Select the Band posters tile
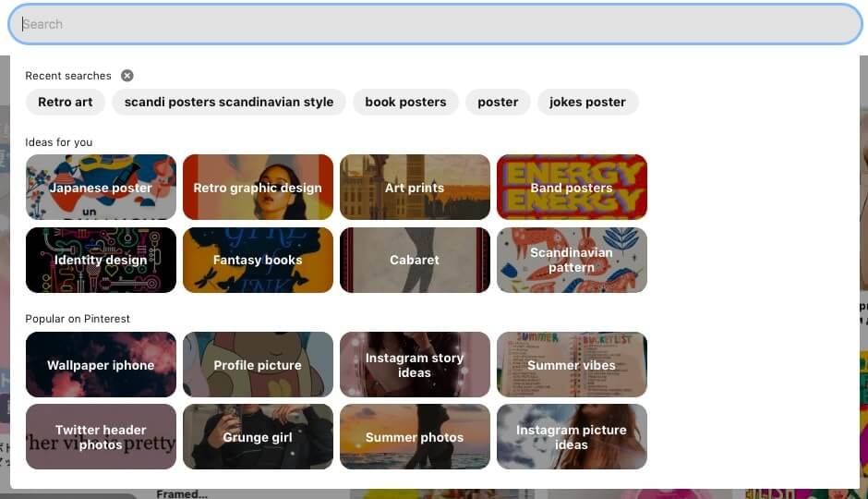Viewport: 868px width, 499px height. click(x=572, y=188)
